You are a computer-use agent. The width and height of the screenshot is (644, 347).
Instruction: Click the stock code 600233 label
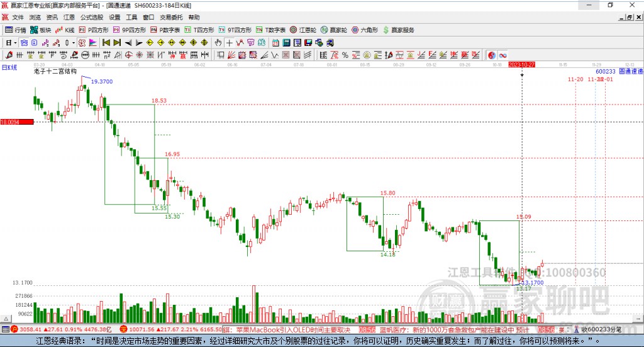[606, 72]
